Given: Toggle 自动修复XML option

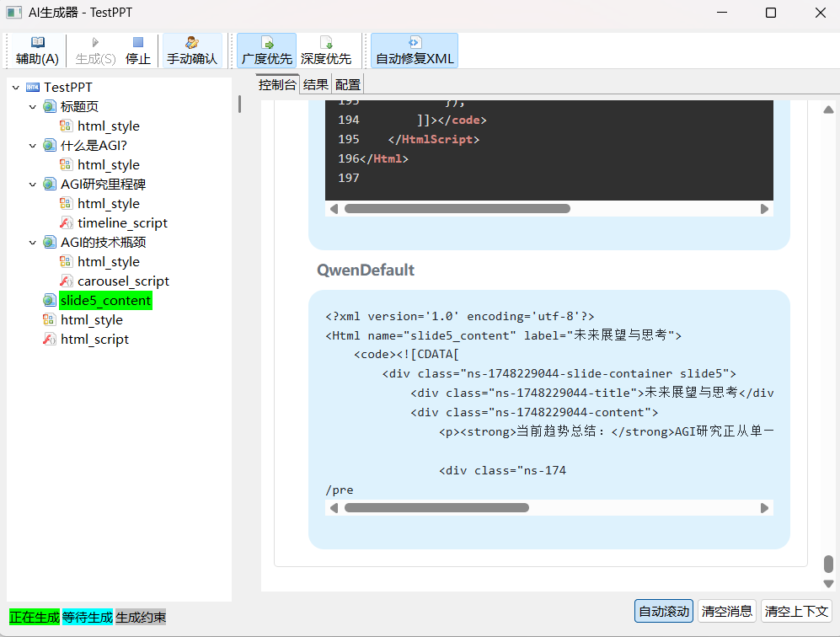Looking at the screenshot, I should pyautogui.click(x=415, y=51).
